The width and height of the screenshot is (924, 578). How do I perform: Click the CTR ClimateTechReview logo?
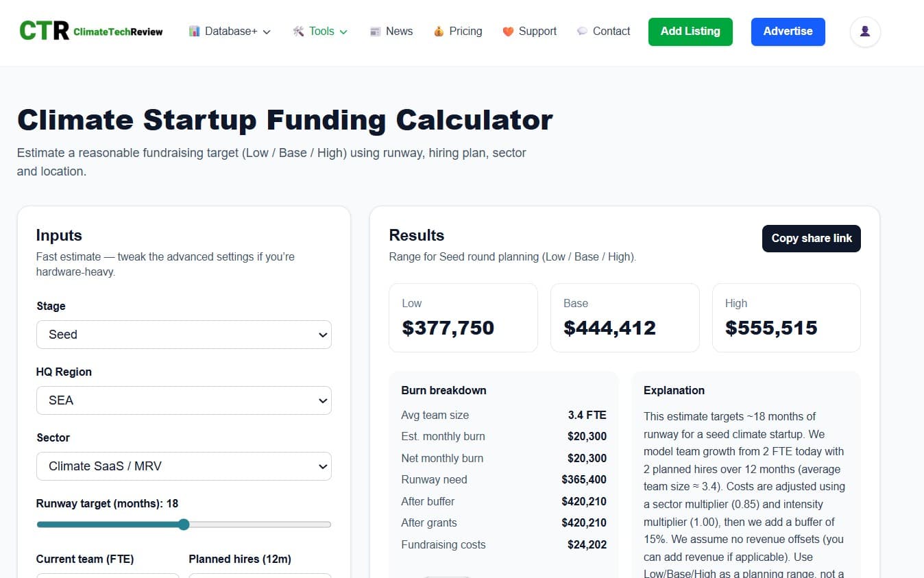[x=91, y=31]
